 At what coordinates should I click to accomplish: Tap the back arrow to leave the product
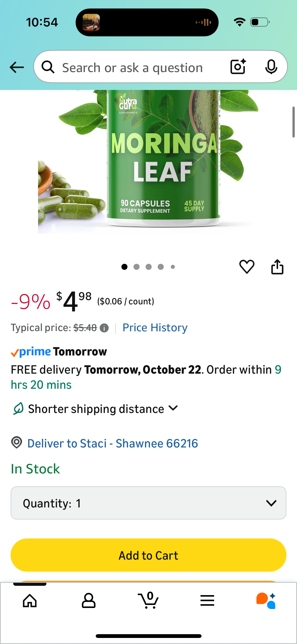[x=16, y=67]
